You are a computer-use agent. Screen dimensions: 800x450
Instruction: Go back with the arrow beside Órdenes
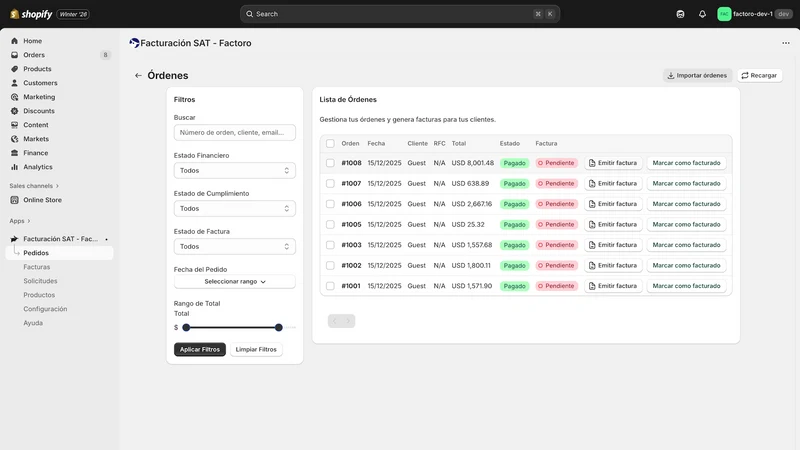[x=138, y=76]
